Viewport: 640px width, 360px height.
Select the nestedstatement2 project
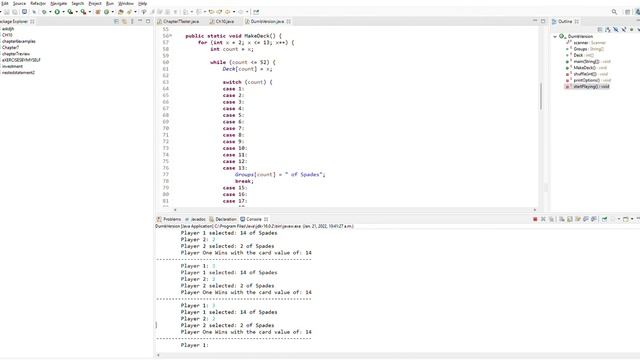(18, 72)
